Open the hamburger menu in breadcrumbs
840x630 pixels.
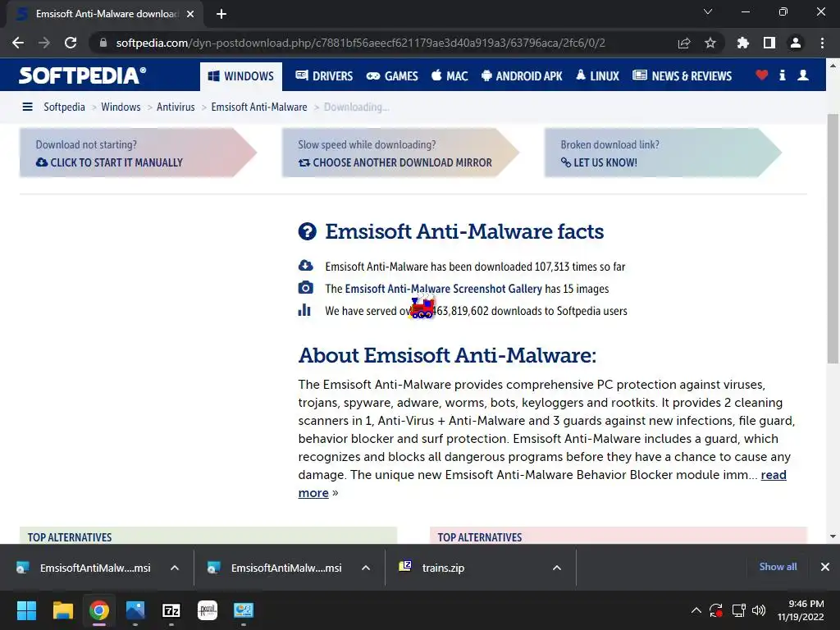(x=27, y=107)
